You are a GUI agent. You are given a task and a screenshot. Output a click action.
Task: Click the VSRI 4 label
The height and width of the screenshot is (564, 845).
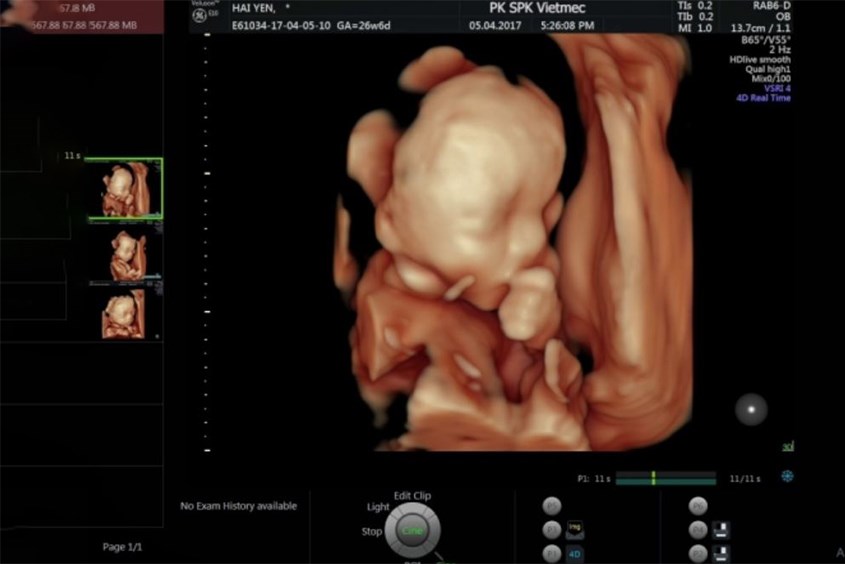click(777, 88)
